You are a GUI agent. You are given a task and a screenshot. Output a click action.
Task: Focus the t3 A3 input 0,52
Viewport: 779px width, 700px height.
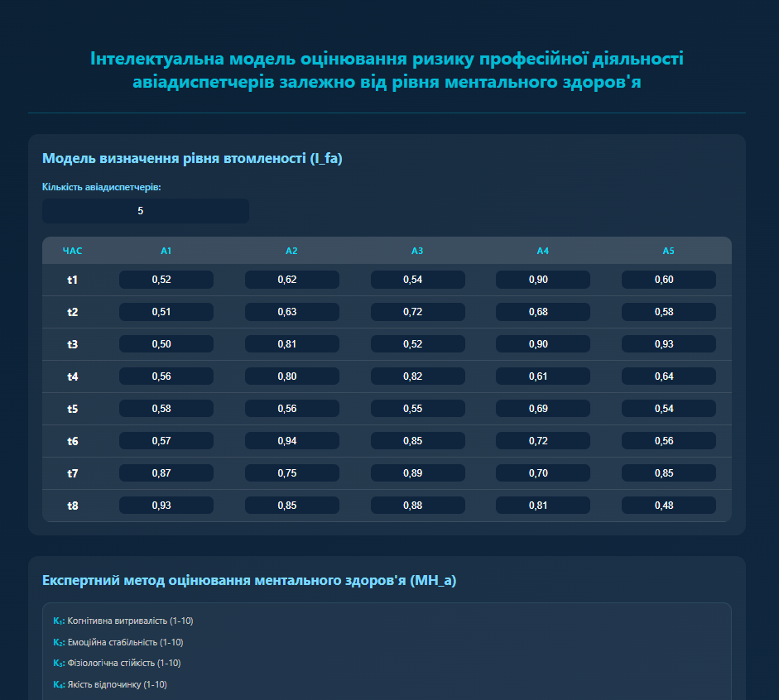pyautogui.click(x=418, y=344)
